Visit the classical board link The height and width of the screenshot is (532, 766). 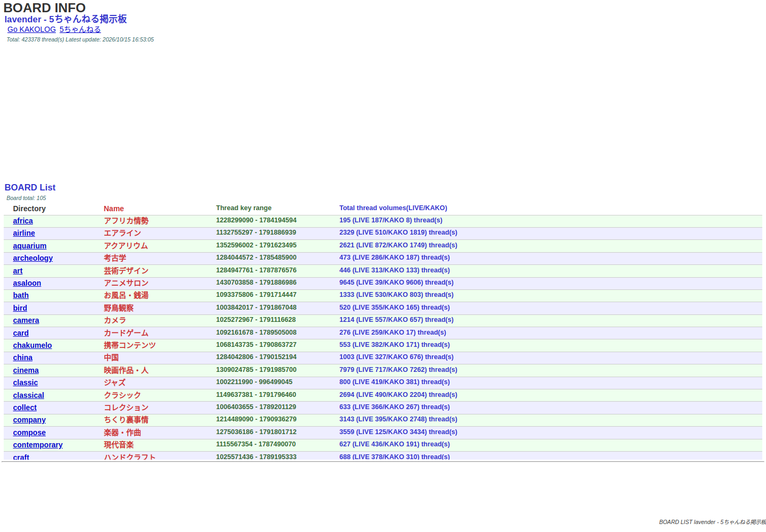coord(29,395)
